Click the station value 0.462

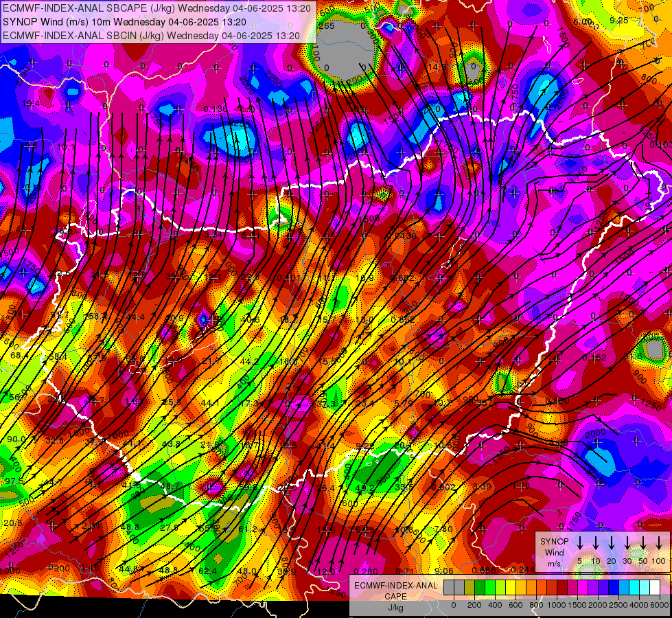[594, 357]
